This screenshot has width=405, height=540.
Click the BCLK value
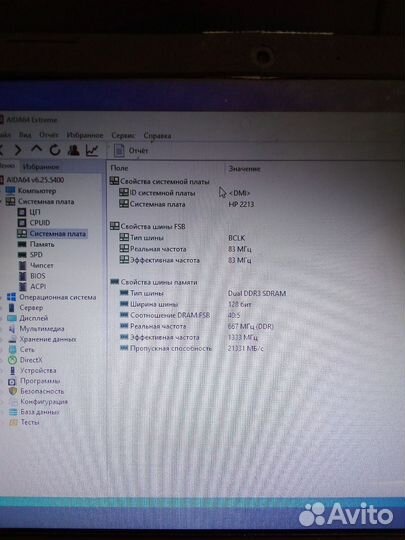[237, 238]
